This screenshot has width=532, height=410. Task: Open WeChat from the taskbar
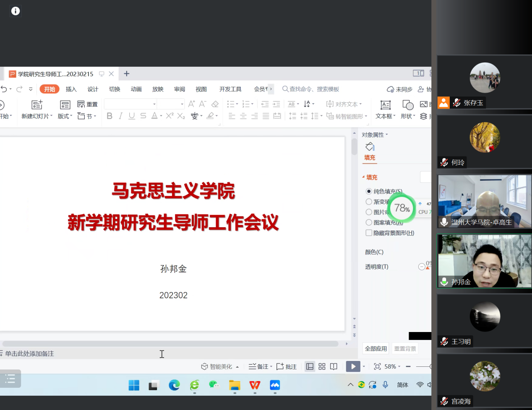coord(214,385)
